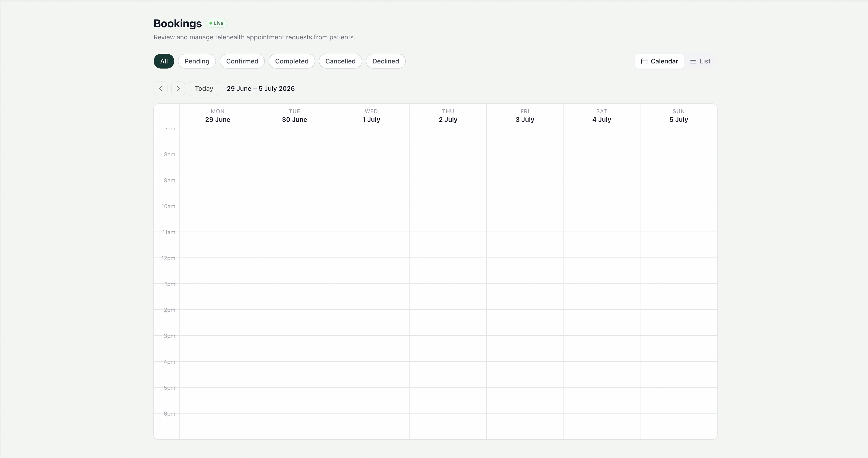Click the 4pm time label
This screenshot has width=868, height=458.
[169, 362]
